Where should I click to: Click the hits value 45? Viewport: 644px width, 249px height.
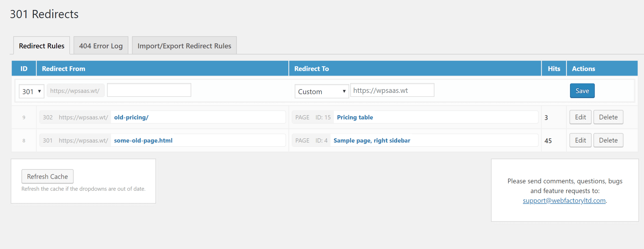[x=548, y=141]
